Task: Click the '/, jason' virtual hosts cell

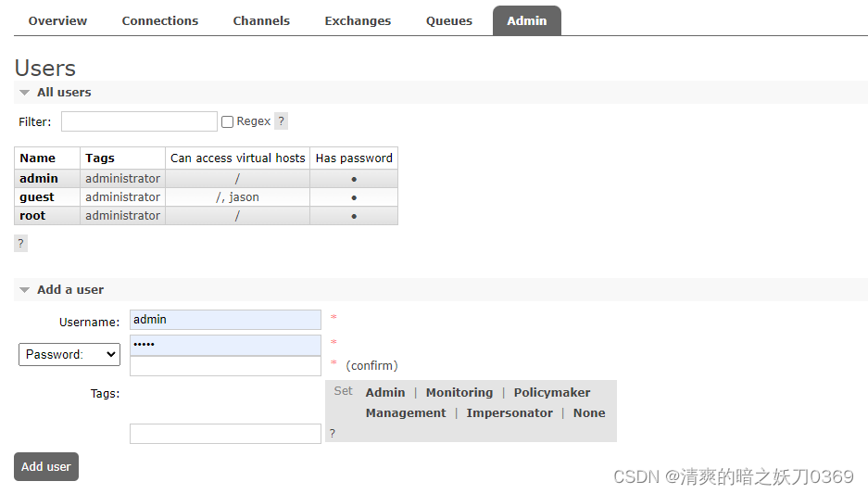Action: click(237, 197)
